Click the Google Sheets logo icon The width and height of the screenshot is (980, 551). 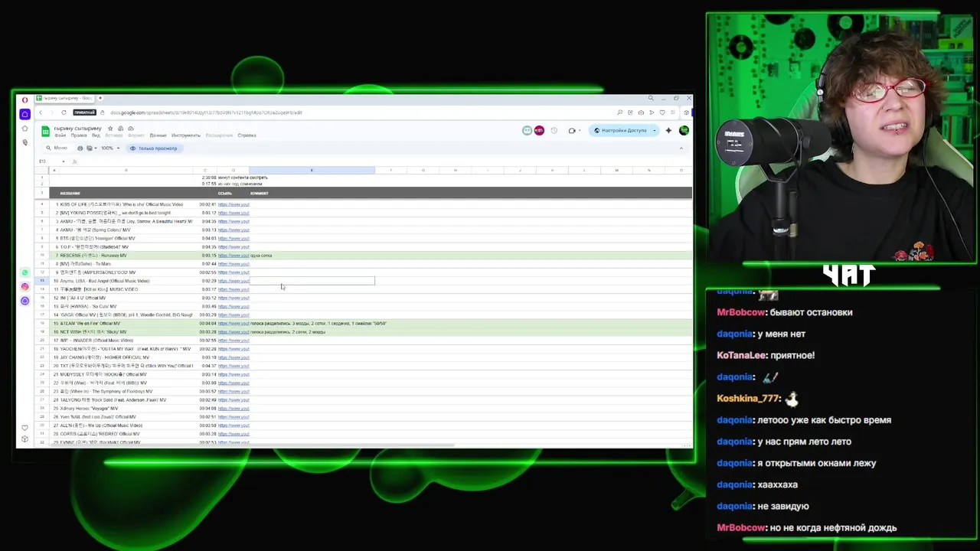45,131
